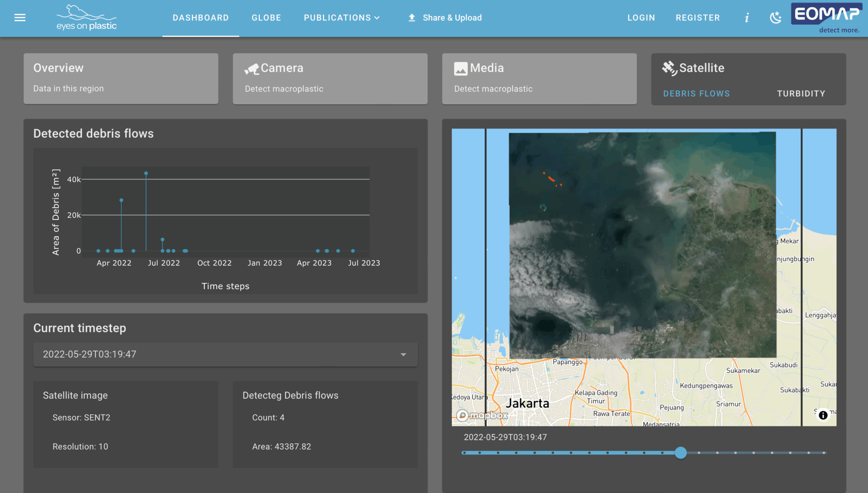Click the timeline slider handle below the map

click(681, 453)
